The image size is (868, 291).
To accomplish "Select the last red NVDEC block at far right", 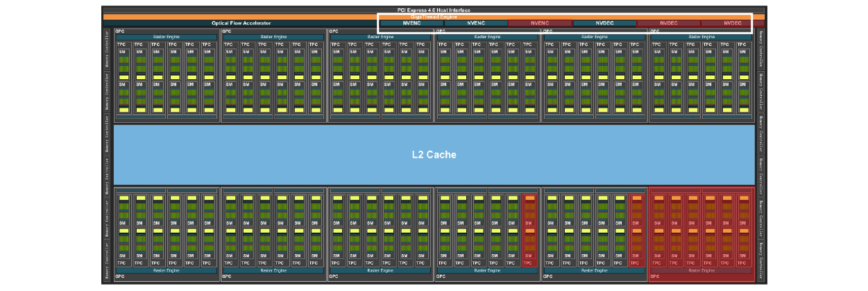I will pos(733,23).
